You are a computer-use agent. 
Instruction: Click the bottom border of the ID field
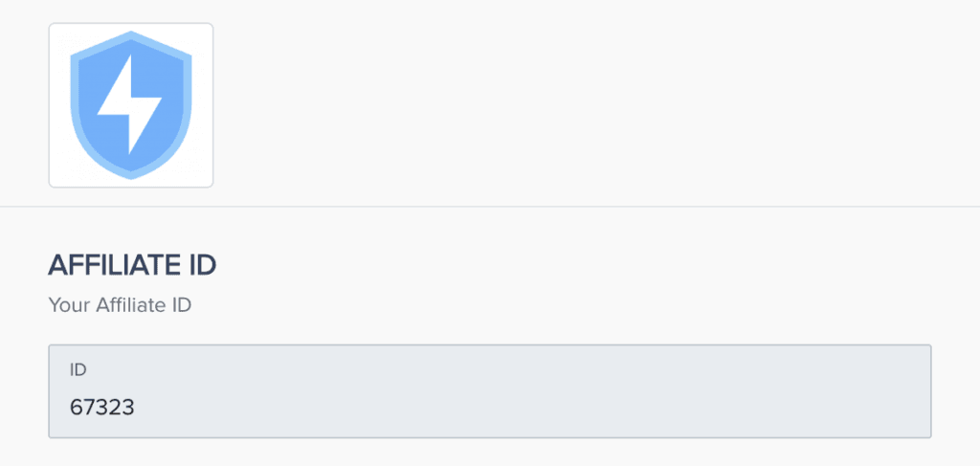489,437
